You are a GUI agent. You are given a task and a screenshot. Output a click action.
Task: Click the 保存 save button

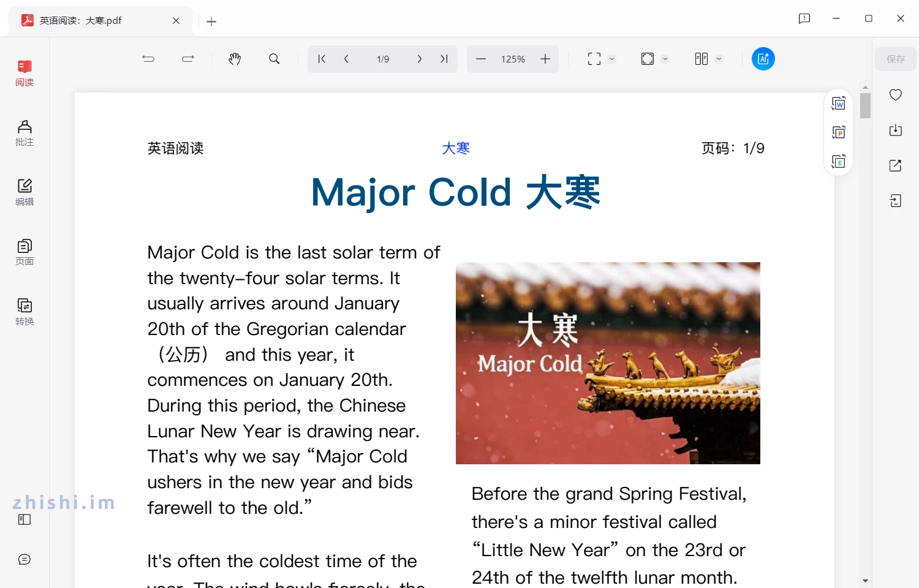point(896,59)
